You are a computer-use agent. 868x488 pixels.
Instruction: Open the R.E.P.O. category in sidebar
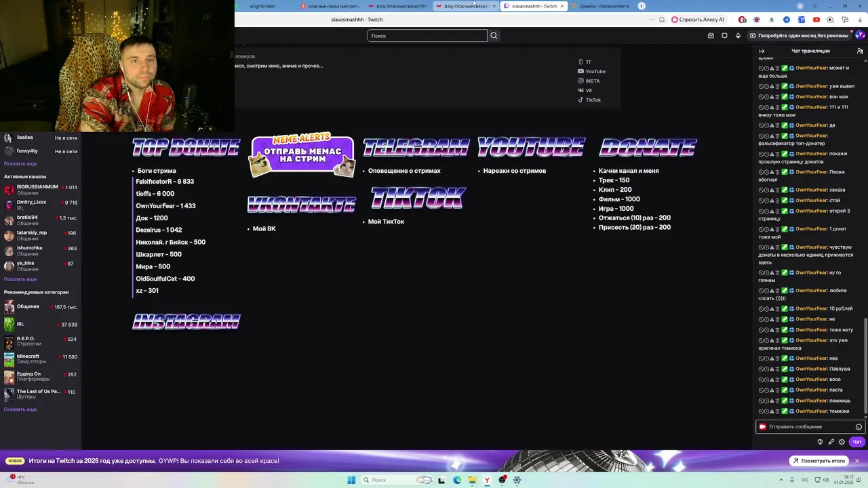[41, 342]
